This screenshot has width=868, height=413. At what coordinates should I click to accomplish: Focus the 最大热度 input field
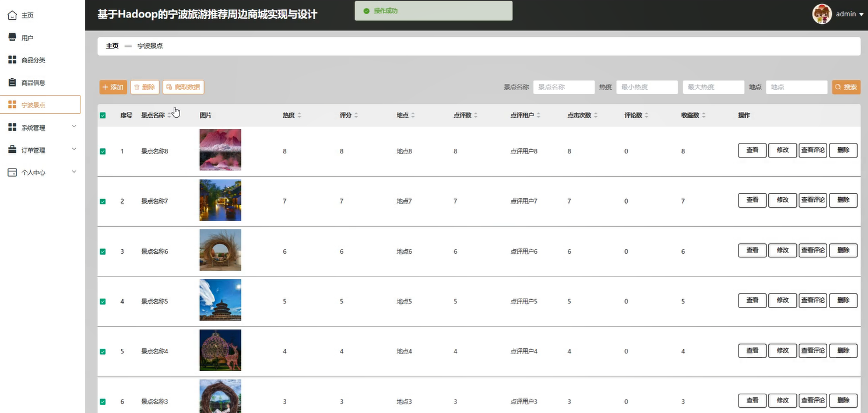pyautogui.click(x=714, y=87)
